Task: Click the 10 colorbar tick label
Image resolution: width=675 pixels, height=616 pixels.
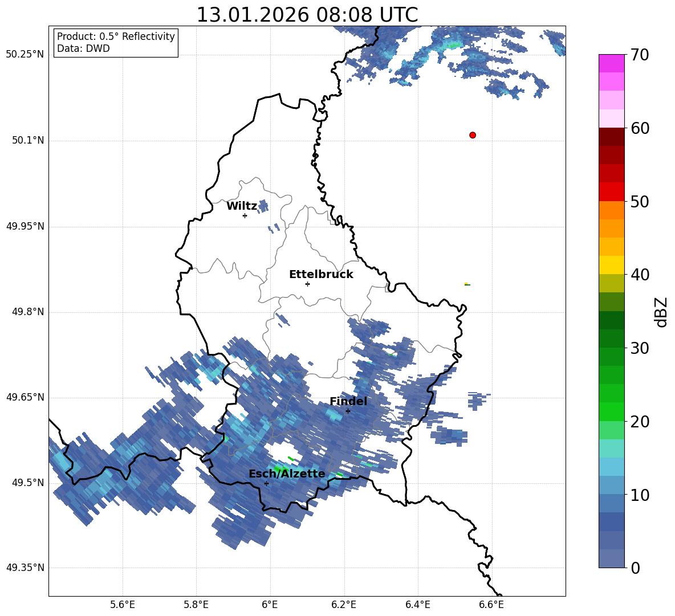Action: tap(639, 495)
